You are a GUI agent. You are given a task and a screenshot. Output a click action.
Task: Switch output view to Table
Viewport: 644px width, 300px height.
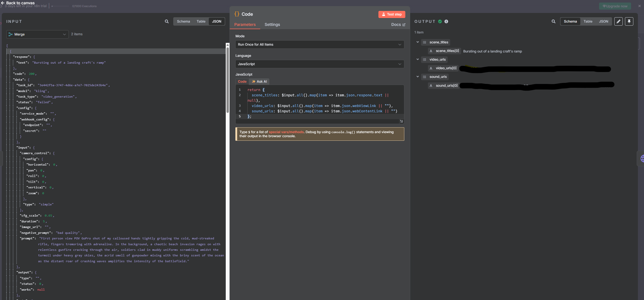pos(588,21)
